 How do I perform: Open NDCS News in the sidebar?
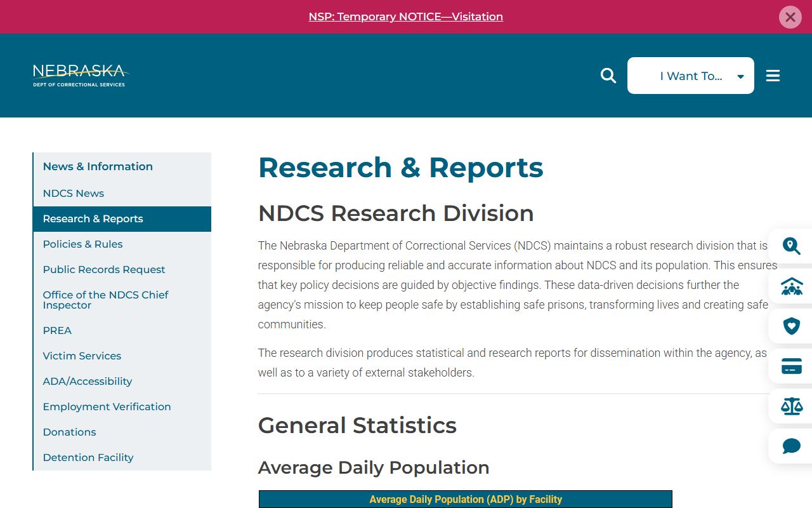[74, 193]
